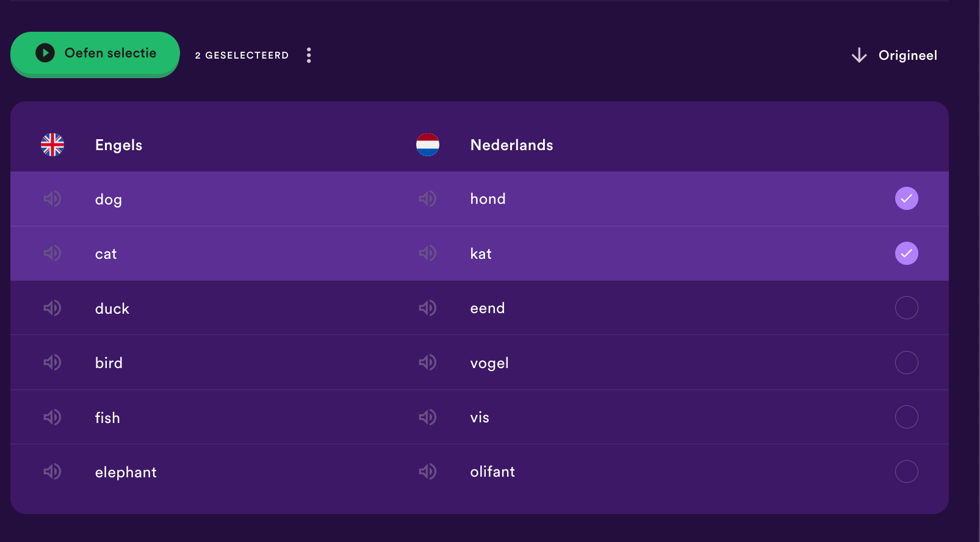Listen to the Dutch word vis
Screen dimensions: 980x542
pos(428,417)
